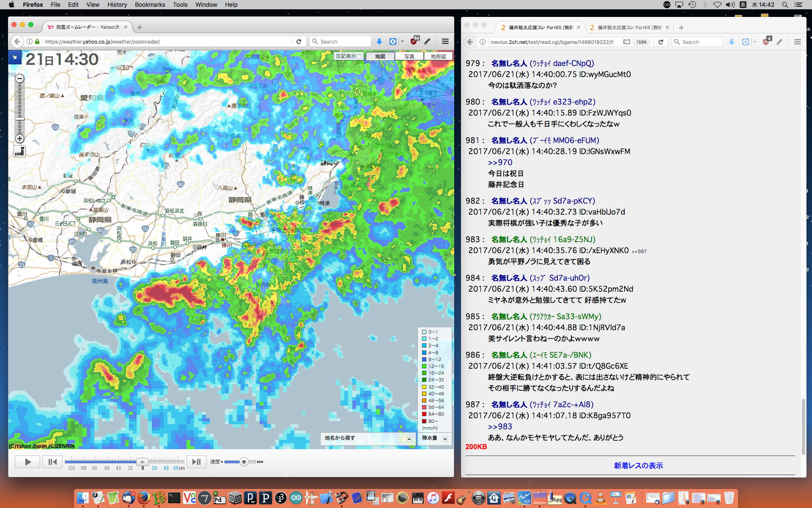
Task: Click the blue fullscreen arrow icon on map
Action: (x=14, y=57)
